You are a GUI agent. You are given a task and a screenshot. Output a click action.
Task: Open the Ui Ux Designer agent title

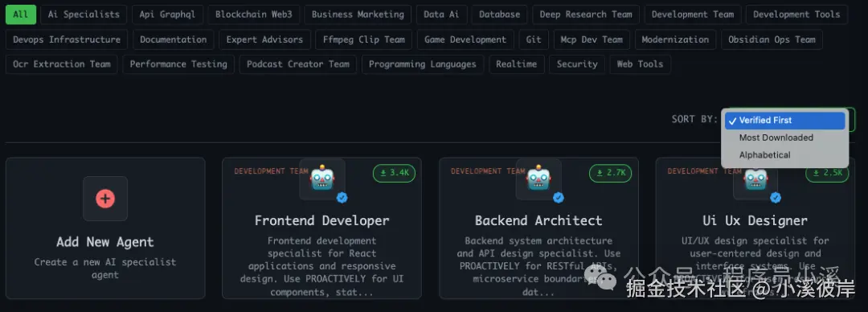click(x=755, y=220)
